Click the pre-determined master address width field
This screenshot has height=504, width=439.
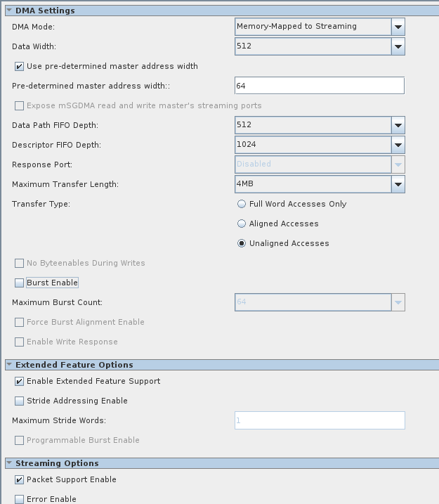[x=320, y=86]
